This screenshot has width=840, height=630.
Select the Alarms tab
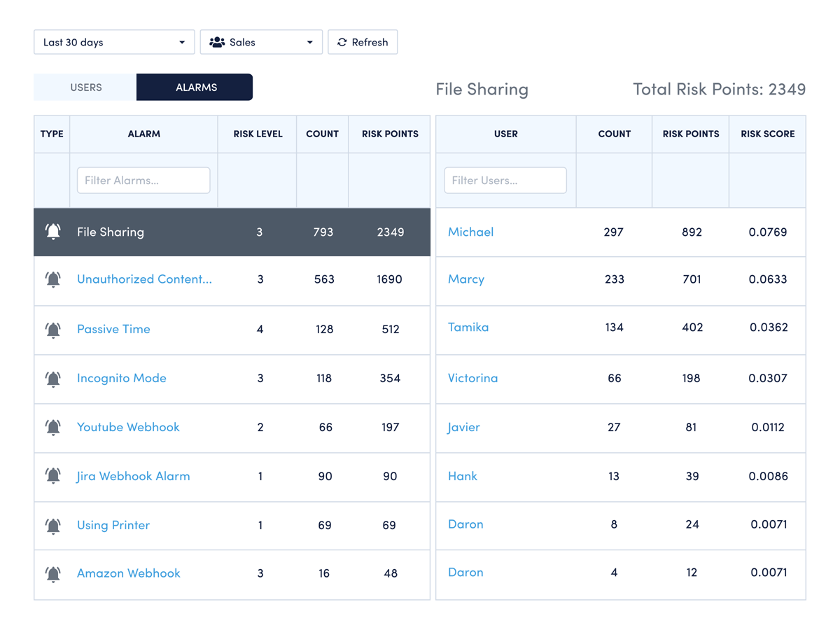click(x=195, y=87)
